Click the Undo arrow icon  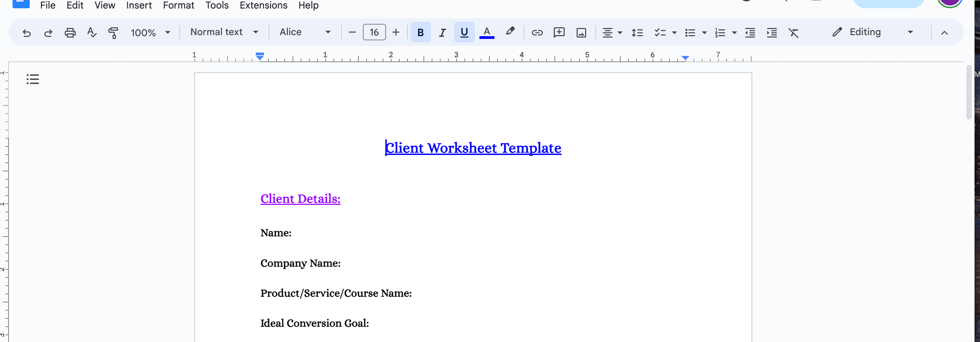coord(26,33)
